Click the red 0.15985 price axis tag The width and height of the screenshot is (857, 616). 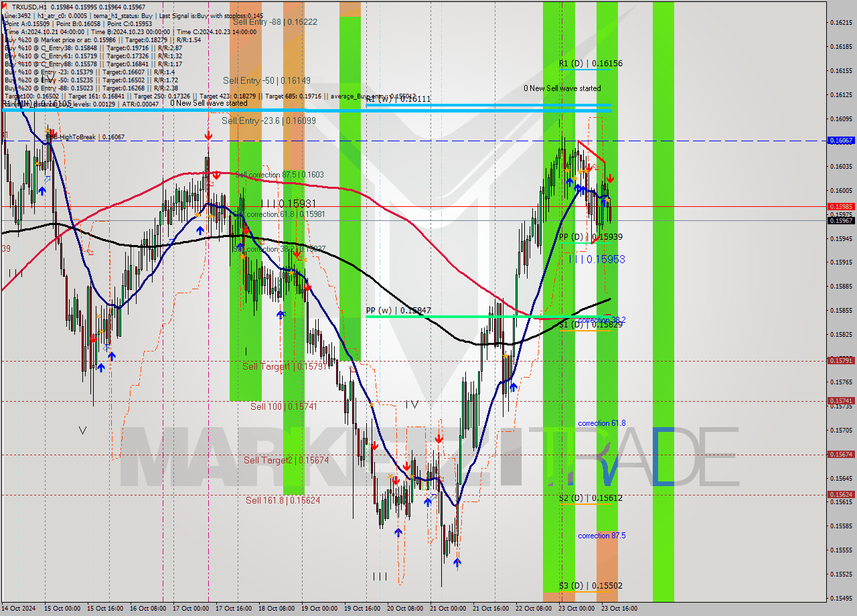tap(841, 206)
